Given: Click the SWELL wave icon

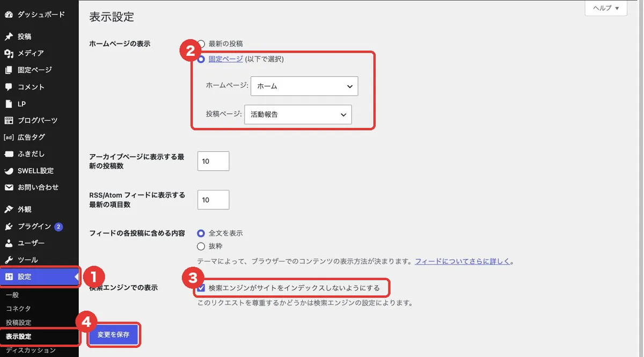Looking at the screenshot, I should point(9,171).
